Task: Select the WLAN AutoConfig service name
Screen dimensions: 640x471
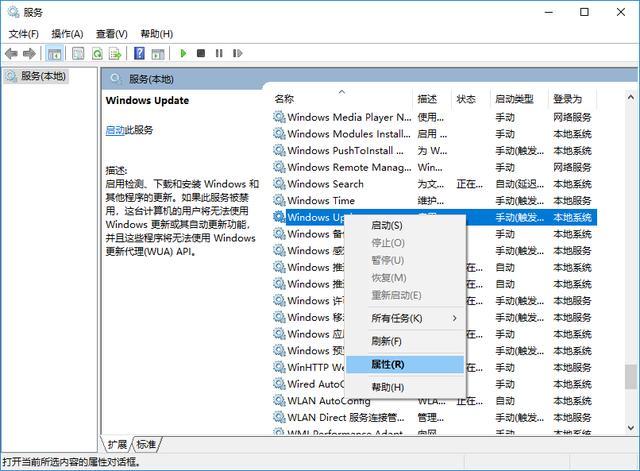Action: (x=329, y=401)
